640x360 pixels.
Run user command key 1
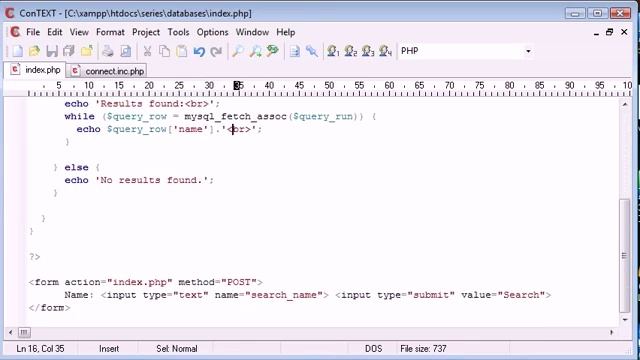point(333,51)
